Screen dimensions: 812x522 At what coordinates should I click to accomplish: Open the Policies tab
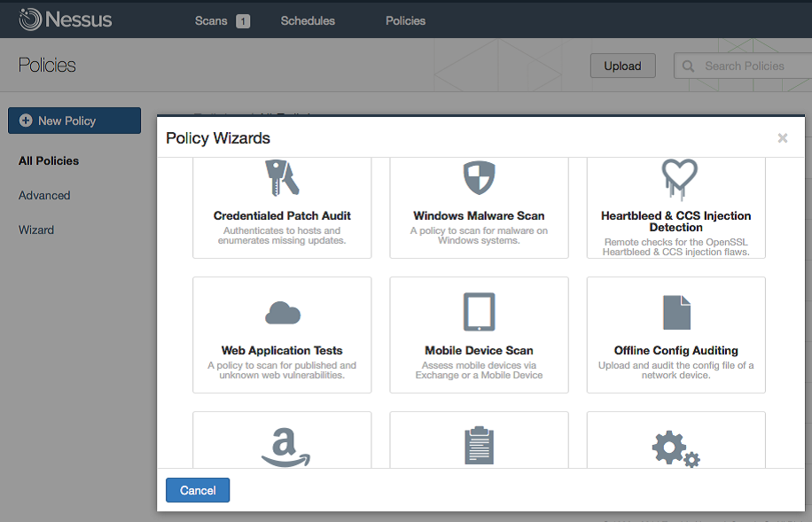pos(405,20)
